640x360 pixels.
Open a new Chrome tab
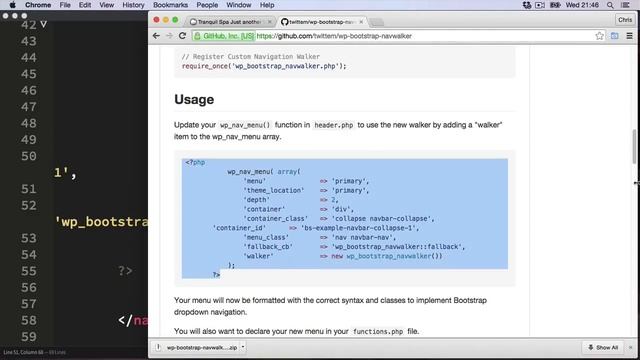point(377,22)
